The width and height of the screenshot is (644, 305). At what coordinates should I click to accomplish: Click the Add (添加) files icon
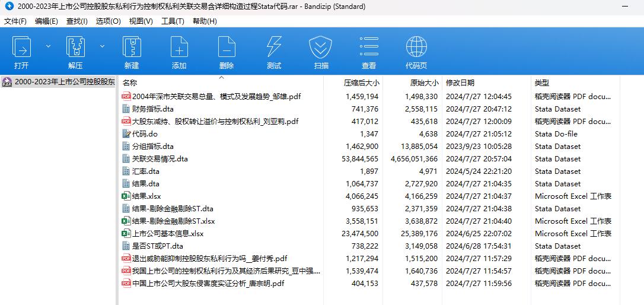[180, 46]
